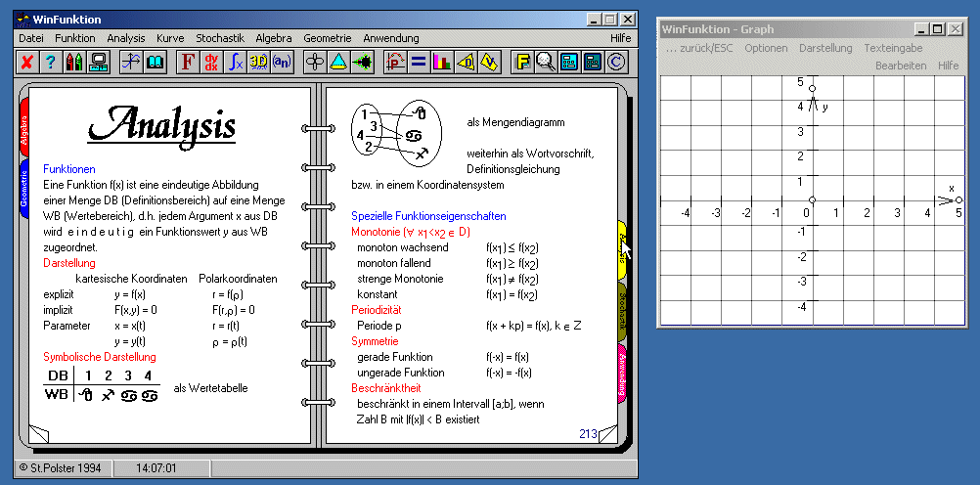The image size is (980, 485).
Task: Click the red P curve plot icon
Action: [x=396, y=62]
